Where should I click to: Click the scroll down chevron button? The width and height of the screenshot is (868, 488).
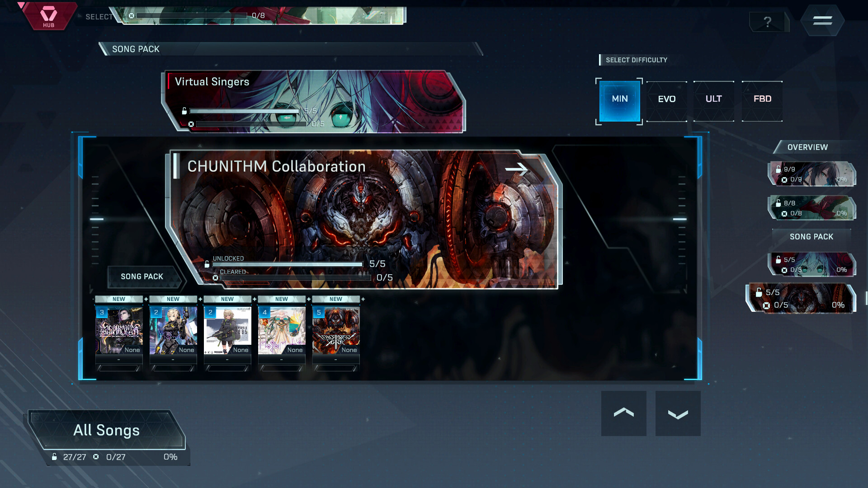pyautogui.click(x=678, y=413)
